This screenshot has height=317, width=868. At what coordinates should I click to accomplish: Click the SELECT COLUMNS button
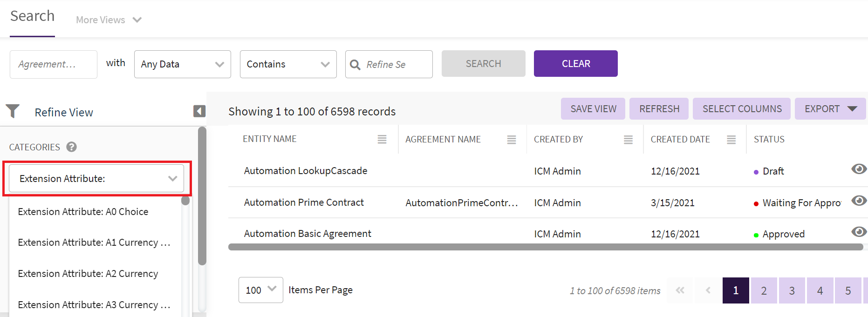click(x=742, y=109)
